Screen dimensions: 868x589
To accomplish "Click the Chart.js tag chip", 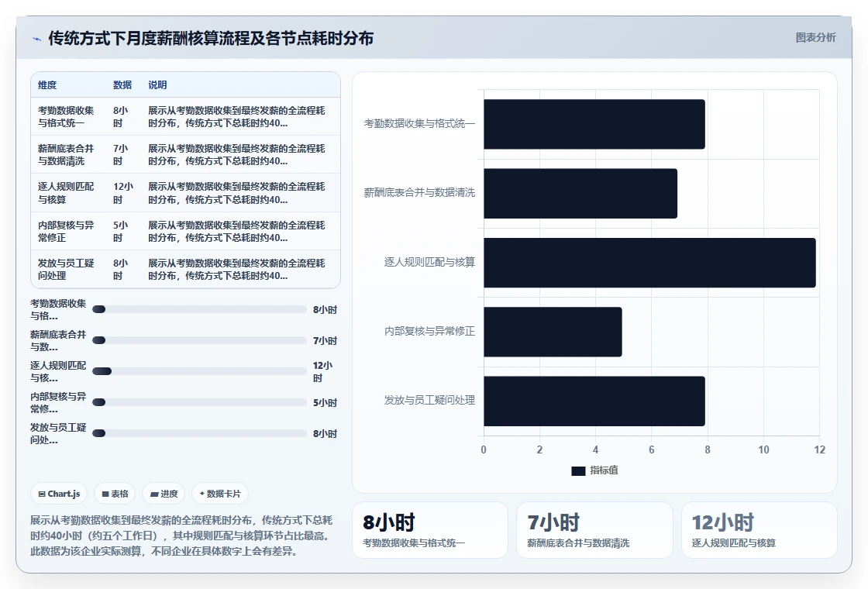I will pos(59,494).
